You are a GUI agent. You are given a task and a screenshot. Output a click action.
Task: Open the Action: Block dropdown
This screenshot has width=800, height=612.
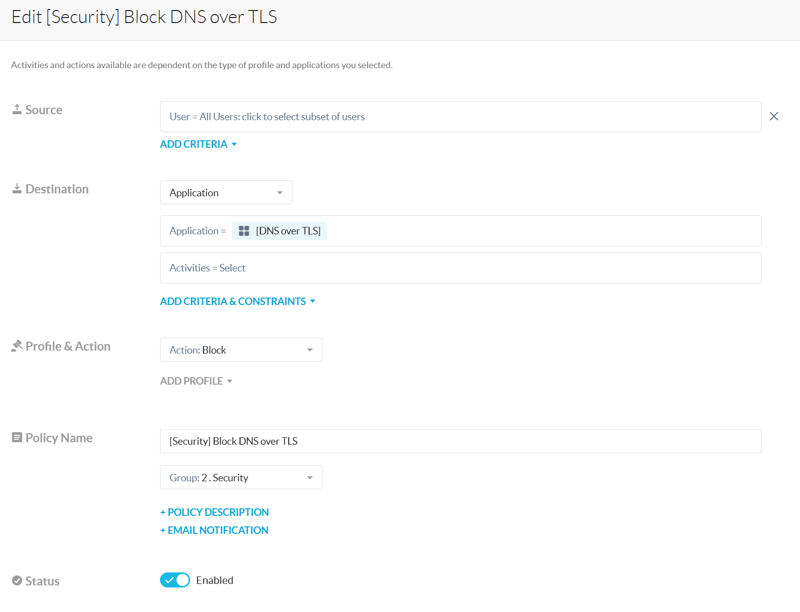pyautogui.click(x=241, y=350)
